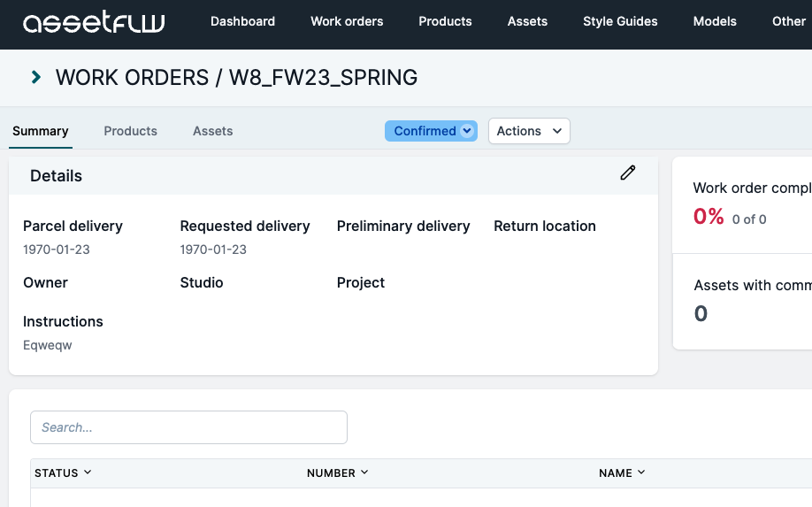Go to Work orders in navigation bar

pos(347,21)
